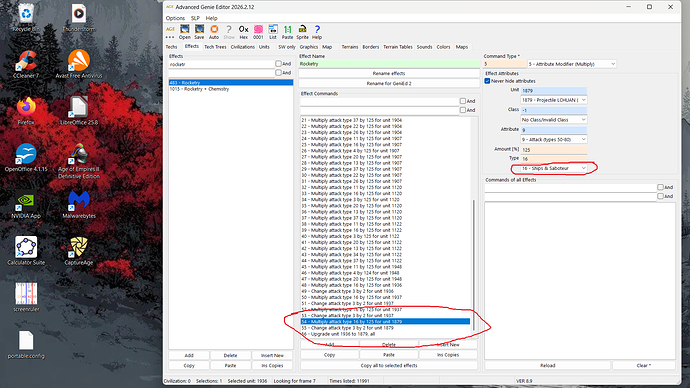This screenshot has width=690, height=388.
Task: Expand Type 16 - Ships & Saboteur dropdown
Action: pyautogui.click(x=554, y=168)
